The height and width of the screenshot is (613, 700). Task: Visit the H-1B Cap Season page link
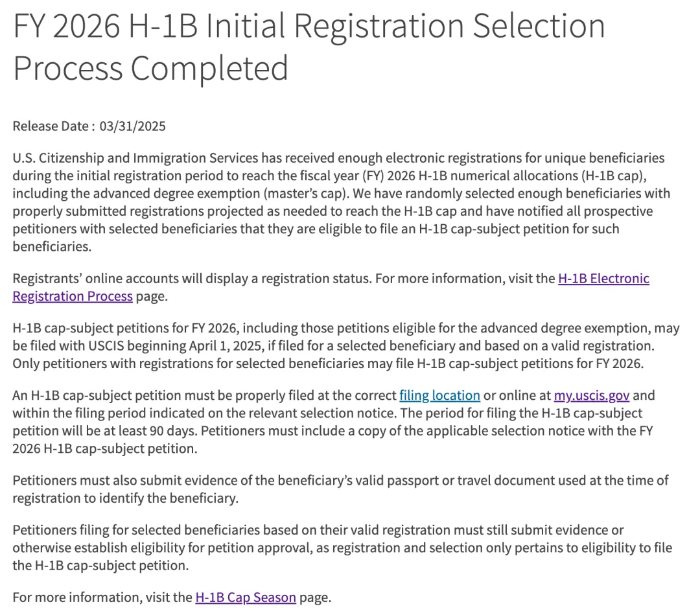(245, 597)
